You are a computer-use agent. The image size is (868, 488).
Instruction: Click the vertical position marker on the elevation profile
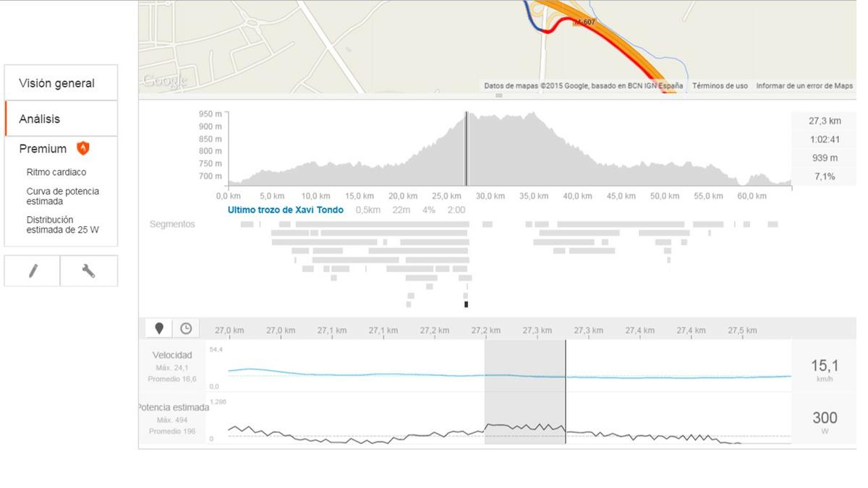point(467,145)
